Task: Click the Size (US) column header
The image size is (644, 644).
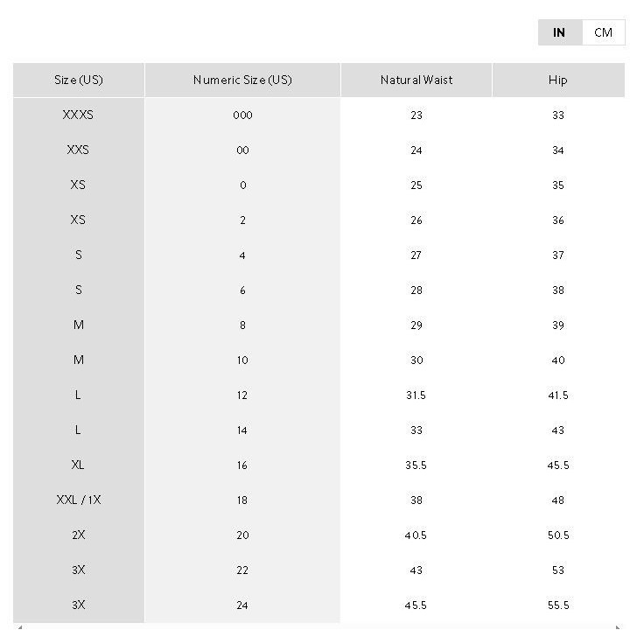Action: coord(79,80)
